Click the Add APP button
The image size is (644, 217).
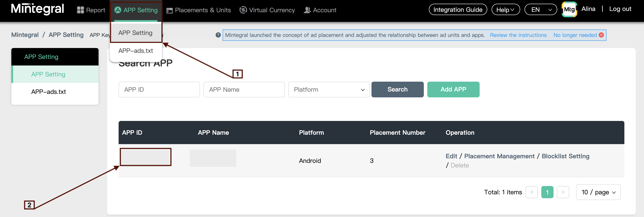point(453,90)
